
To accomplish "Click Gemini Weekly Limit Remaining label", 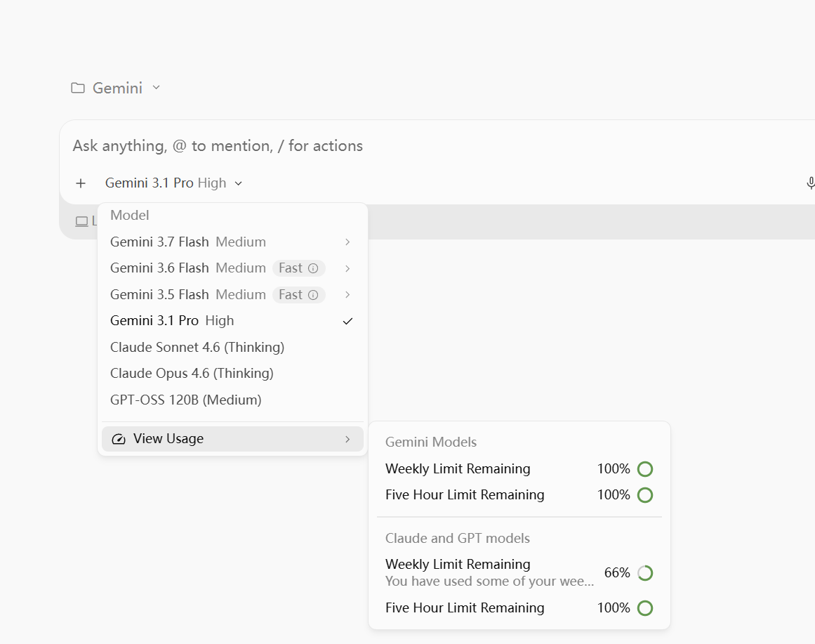I will point(458,469).
